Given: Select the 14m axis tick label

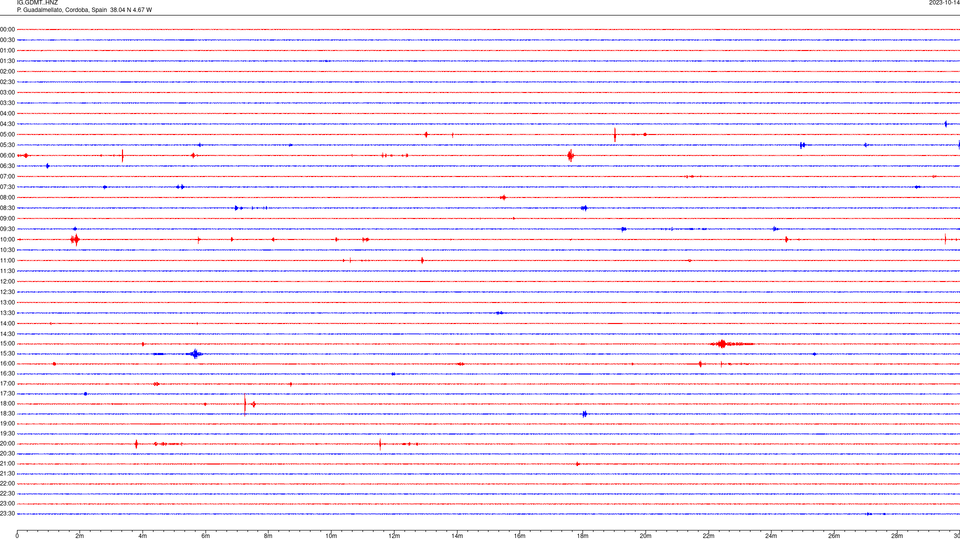Looking at the screenshot, I should [x=457, y=536].
